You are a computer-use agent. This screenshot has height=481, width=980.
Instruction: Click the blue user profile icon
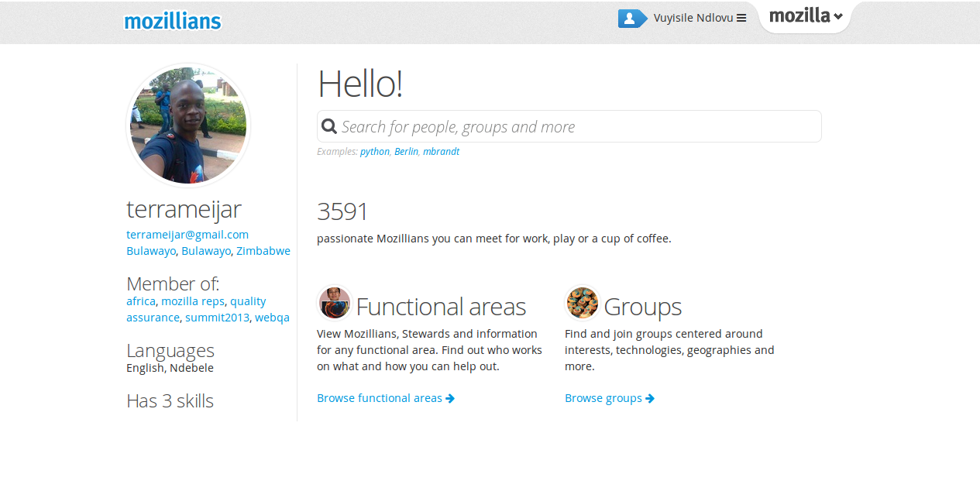pyautogui.click(x=631, y=18)
